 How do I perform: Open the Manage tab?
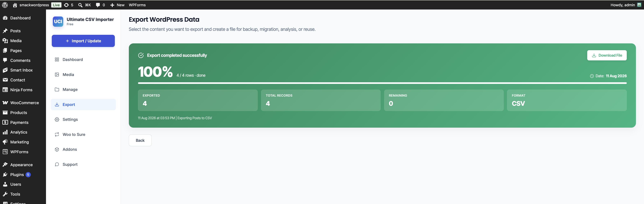click(x=83, y=89)
